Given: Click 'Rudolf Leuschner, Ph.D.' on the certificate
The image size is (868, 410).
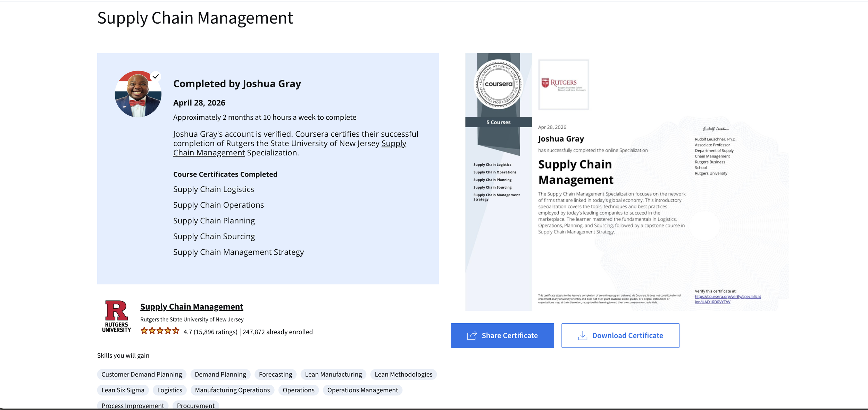Looking at the screenshot, I should click(716, 139).
